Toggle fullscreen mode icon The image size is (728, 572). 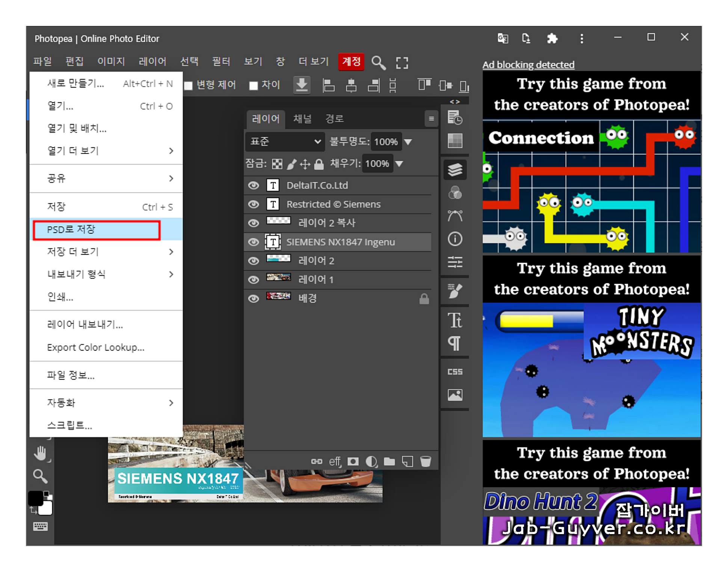tap(402, 62)
